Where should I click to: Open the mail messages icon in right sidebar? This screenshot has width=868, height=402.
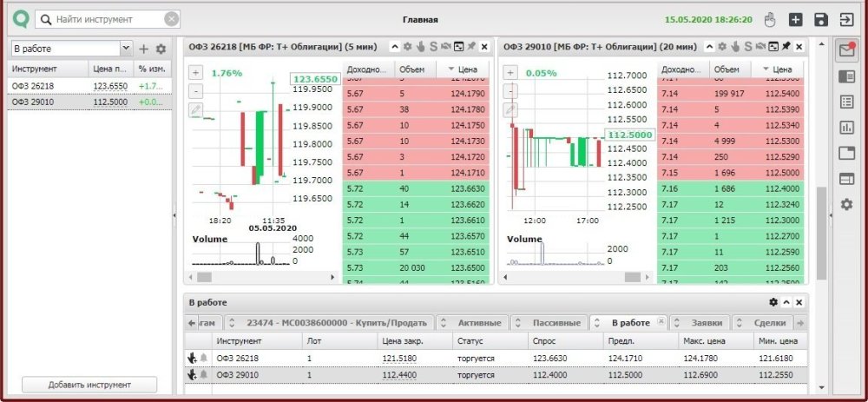click(846, 51)
